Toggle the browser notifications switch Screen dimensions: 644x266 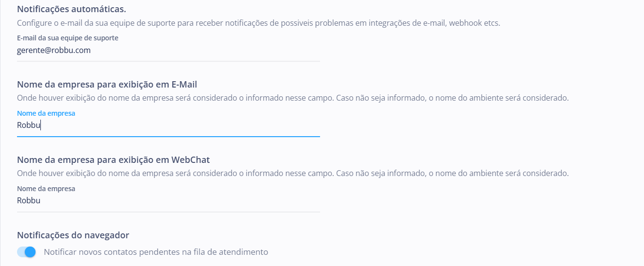(x=27, y=252)
